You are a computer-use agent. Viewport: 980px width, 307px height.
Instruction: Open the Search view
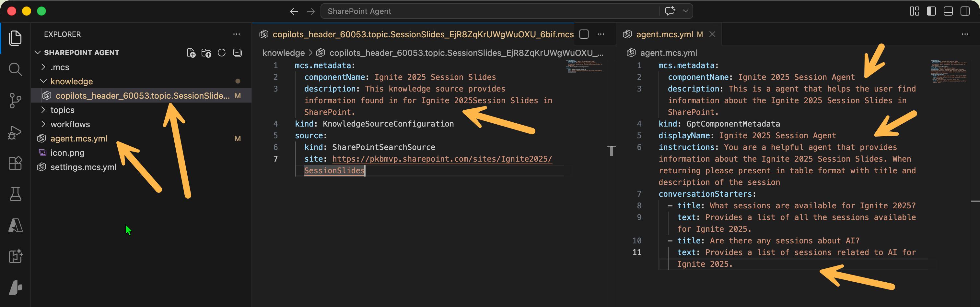15,69
